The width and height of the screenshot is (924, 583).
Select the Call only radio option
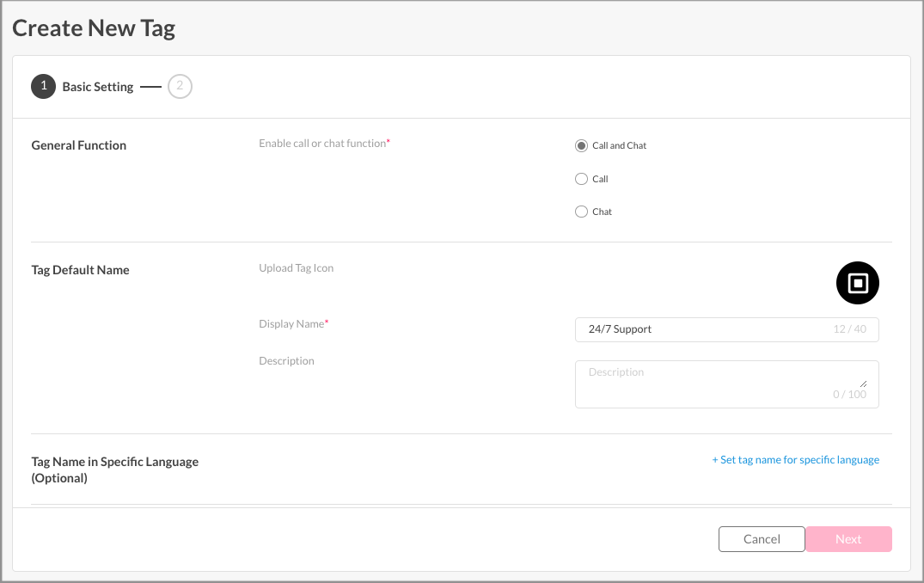pos(581,179)
